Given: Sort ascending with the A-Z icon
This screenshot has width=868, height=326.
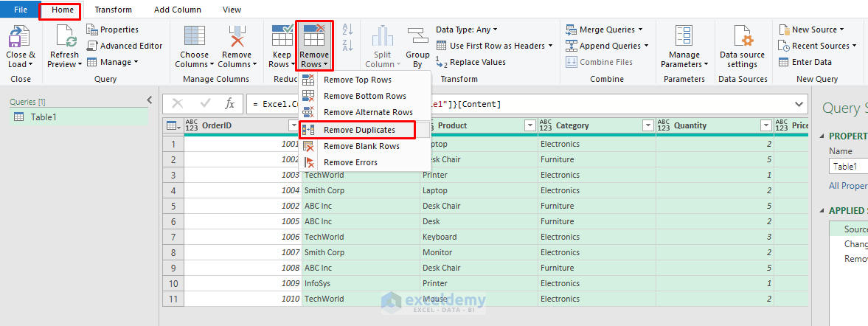Looking at the screenshot, I should pos(347,29).
